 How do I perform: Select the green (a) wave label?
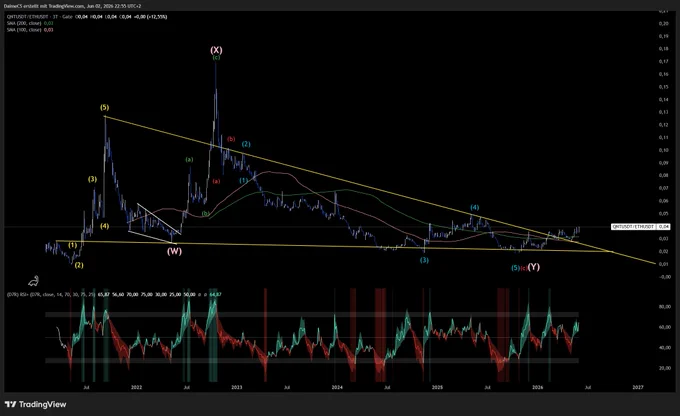click(189, 160)
